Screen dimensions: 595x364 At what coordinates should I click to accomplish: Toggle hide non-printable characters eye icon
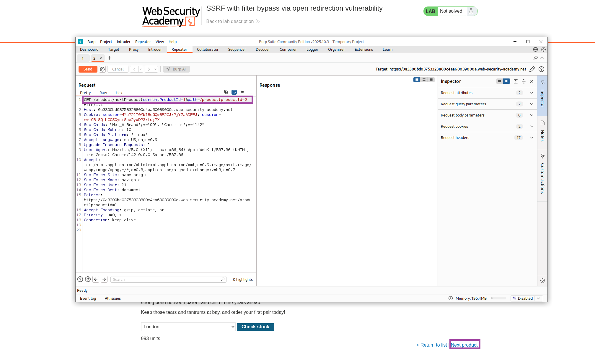pos(226,92)
